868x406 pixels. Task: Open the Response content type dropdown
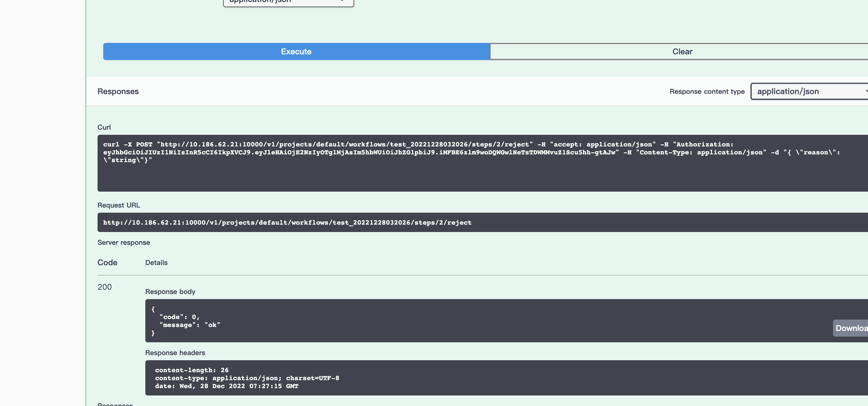coord(808,91)
